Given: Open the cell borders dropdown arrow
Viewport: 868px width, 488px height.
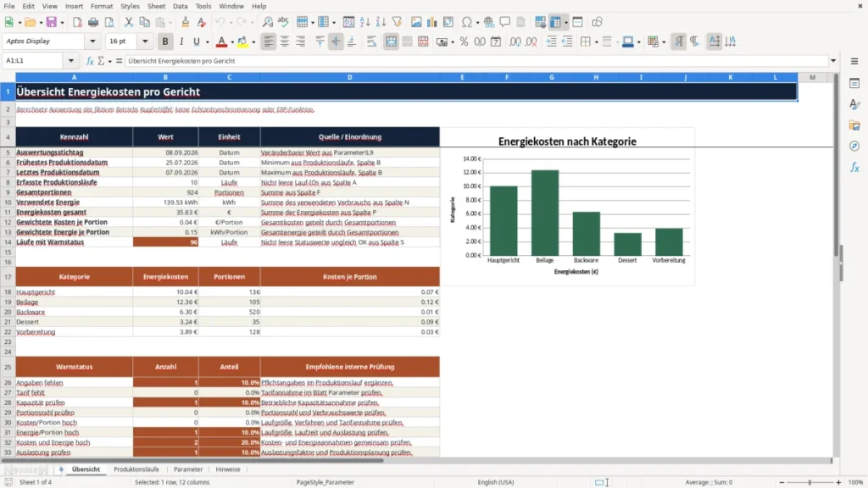Looking at the screenshot, I should click(x=596, y=42).
